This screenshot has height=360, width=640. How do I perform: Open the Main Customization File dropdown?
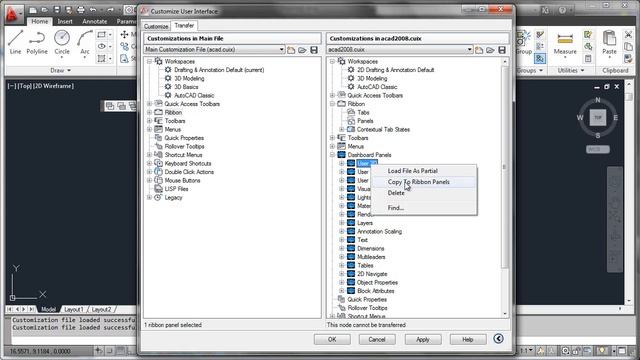282,50
